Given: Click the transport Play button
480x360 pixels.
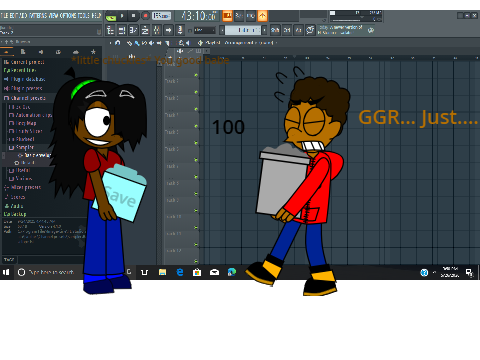Looking at the screenshot, I should click(x=122, y=16).
